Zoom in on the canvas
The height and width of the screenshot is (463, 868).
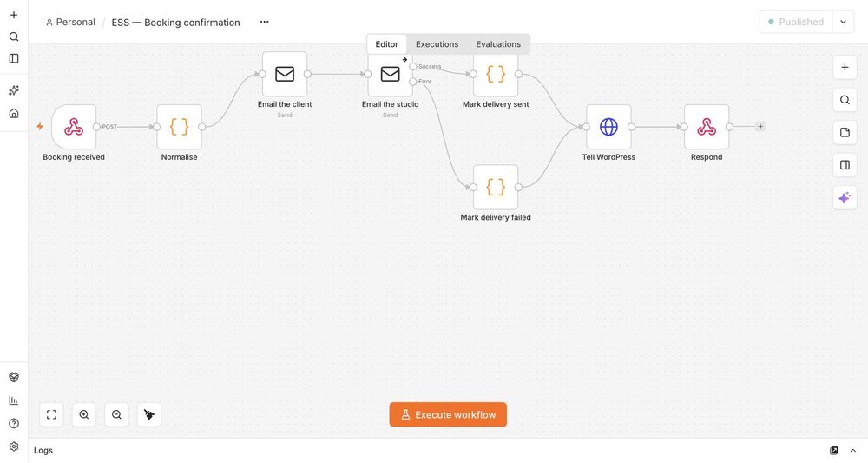point(84,415)
